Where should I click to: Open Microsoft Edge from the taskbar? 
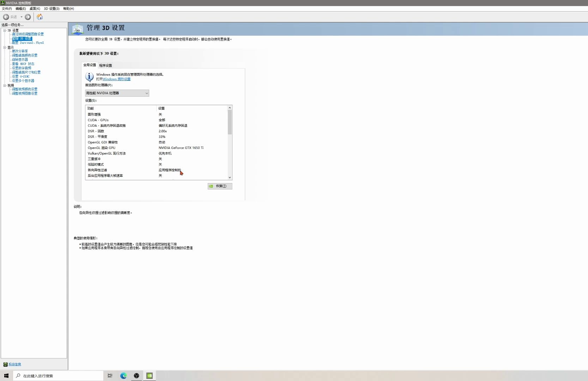click(x=123, y=376)
